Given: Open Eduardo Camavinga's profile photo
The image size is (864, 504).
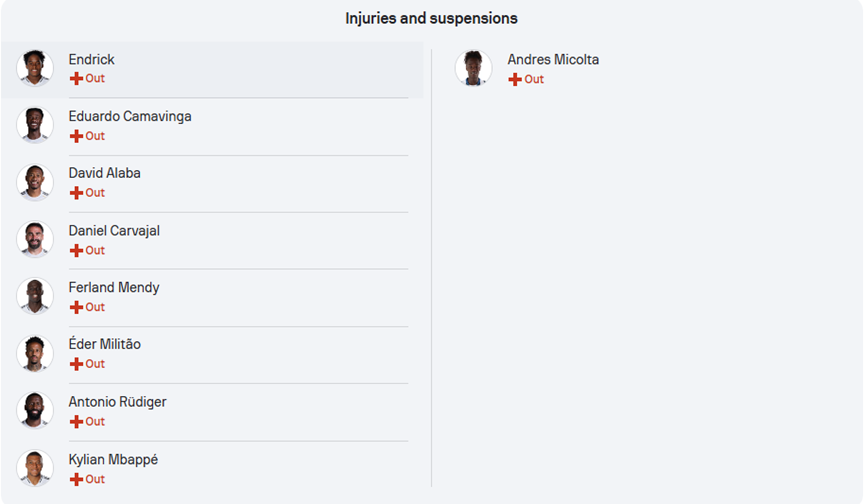Looking at the screenshot, I should (x=35, y=125).
